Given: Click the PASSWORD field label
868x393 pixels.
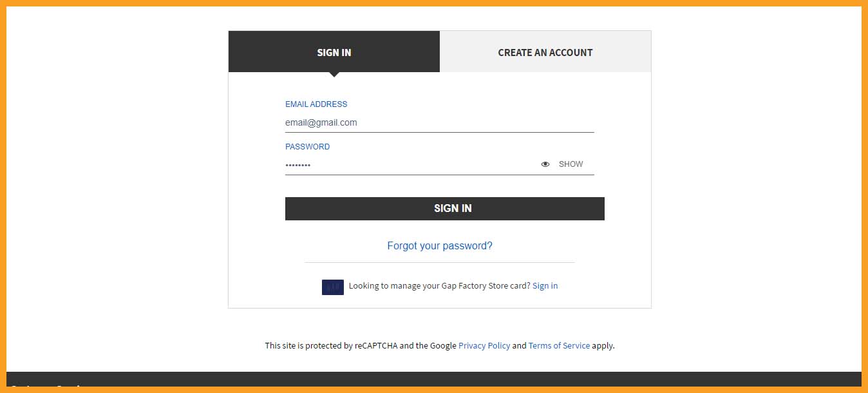Looking at the screenshot, I should [307, 146].
